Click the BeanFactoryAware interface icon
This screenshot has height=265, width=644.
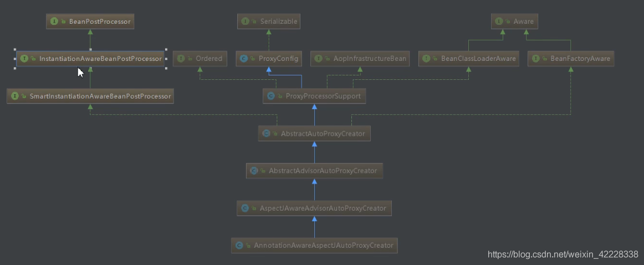[x=535, y=59]
